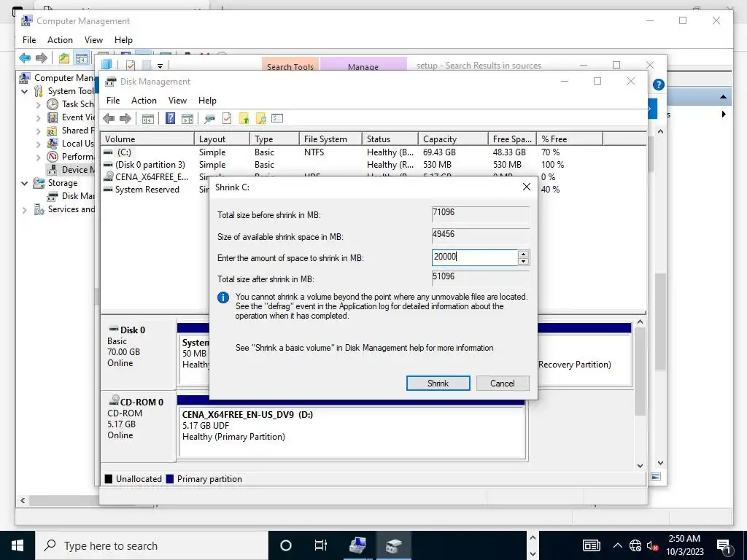Click the checklist settings toolbar icon
The width and height of the screenshot is (747, 560).
click(277, 119)
